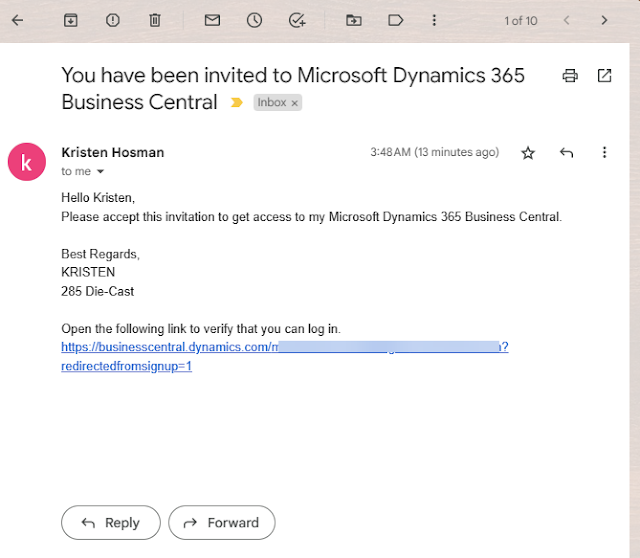Image resolution: width=640 pixels, height=558 pixels.
Task: Print this email conversation
Action: tap(570, 76)
